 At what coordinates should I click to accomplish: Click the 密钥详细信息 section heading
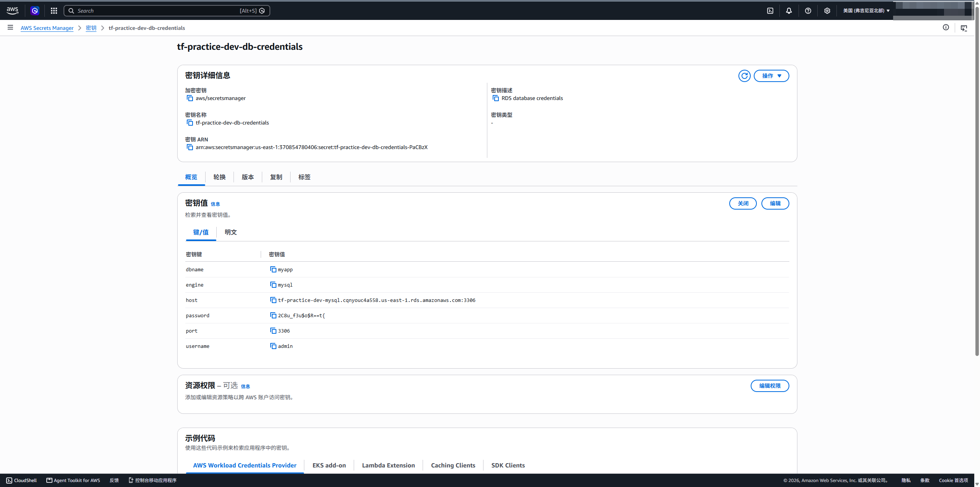pyautogui.click(x=208, y=75)
